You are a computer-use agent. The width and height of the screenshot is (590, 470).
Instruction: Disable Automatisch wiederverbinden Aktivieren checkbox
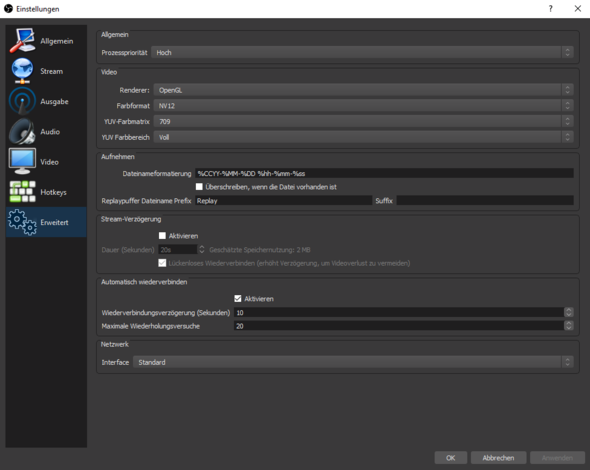tap(238, 298)
